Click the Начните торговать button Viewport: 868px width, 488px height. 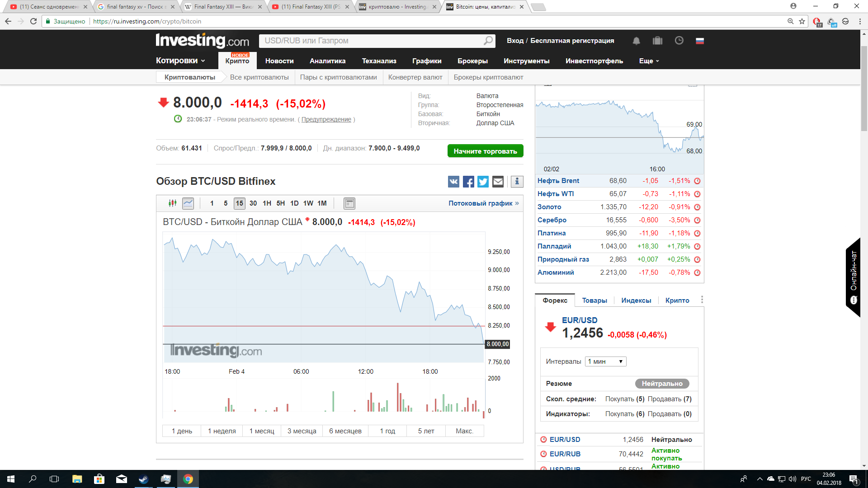coord(486,151)
